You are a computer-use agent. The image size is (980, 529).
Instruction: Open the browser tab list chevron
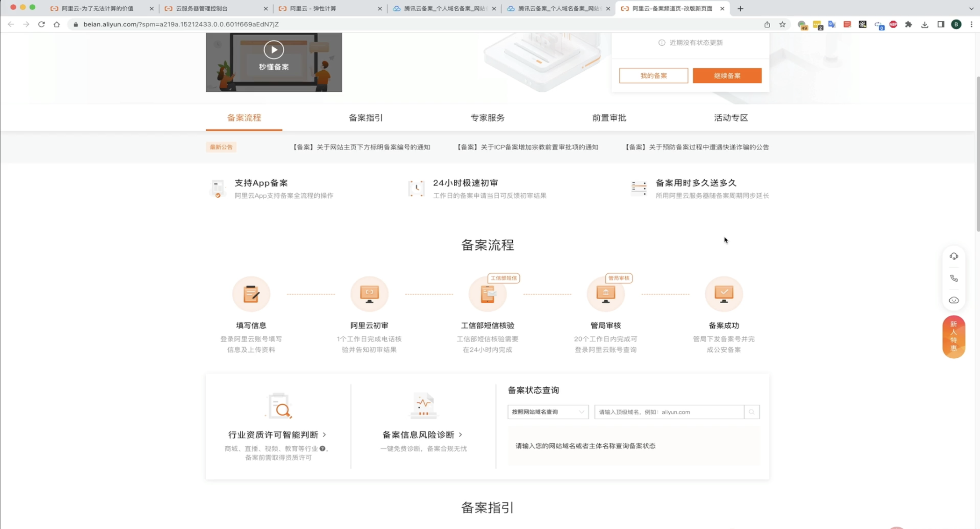click(x=971, y=8)
